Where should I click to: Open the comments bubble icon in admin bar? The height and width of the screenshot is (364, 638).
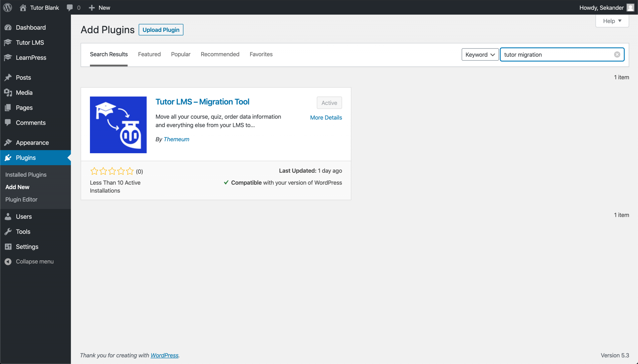(70, 7)
